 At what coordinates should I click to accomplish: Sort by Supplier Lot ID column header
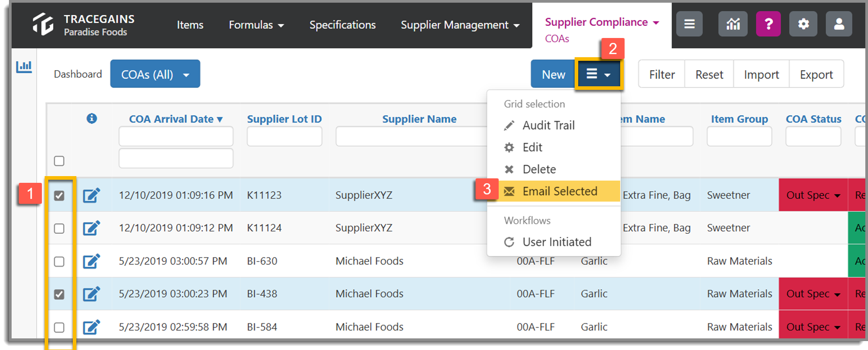coord(284,119)
